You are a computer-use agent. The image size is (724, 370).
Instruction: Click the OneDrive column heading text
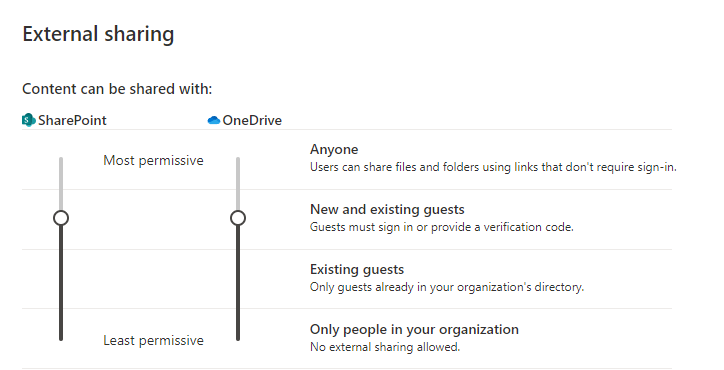[252, 121]
